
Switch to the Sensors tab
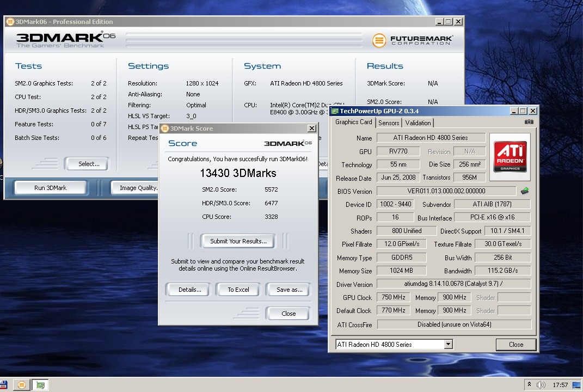389,122
